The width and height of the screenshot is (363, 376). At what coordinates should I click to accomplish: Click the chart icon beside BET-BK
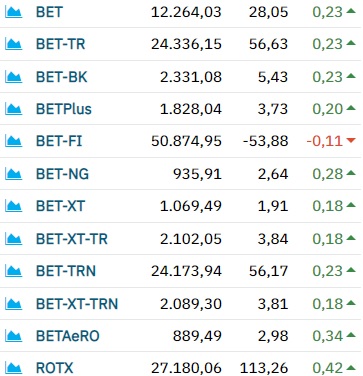tap(14, 77)
